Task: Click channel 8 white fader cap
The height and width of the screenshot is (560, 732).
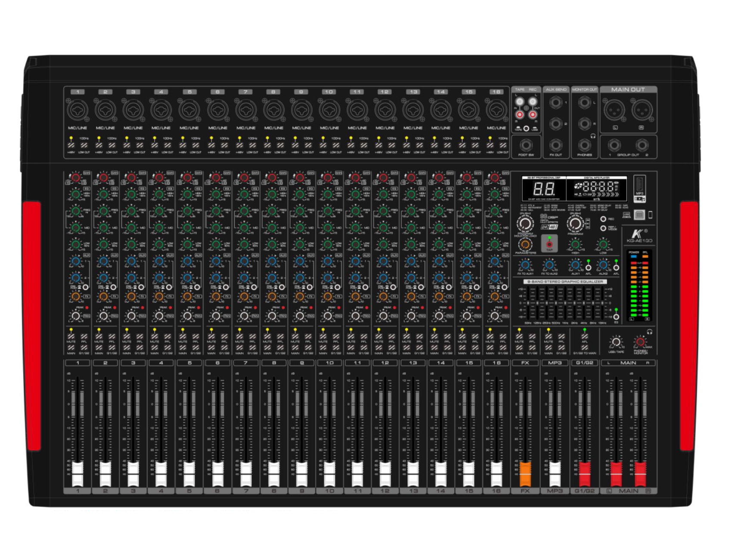Action: pos(274,474)
